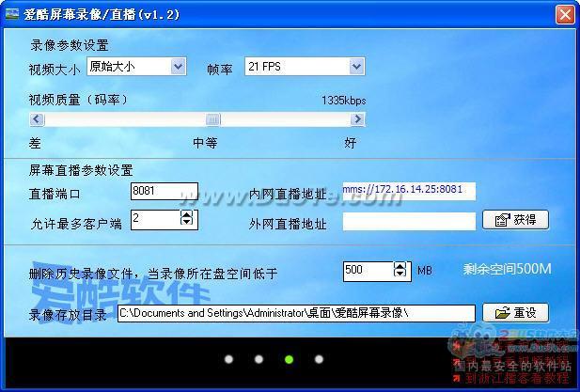Select the first dot indicator at bottom
Image resolution: width=580 pixels, height=392 pixels.
[228, 359]
